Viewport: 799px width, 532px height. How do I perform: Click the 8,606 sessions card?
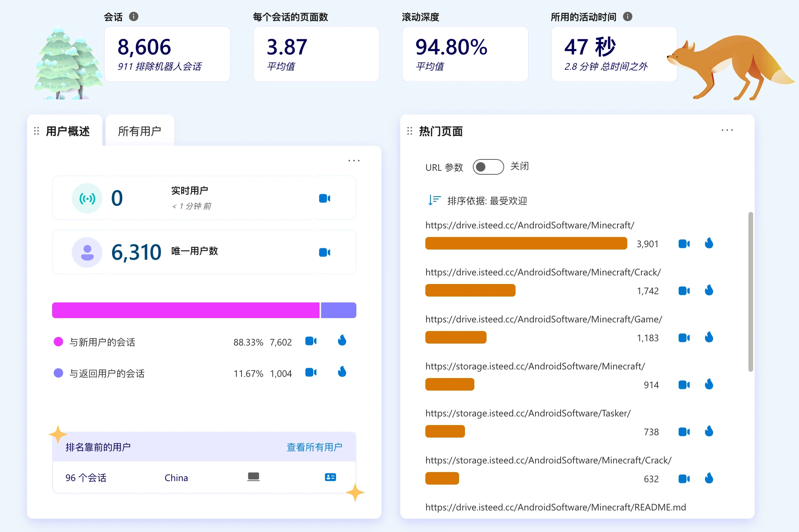[x=167, y=54]
